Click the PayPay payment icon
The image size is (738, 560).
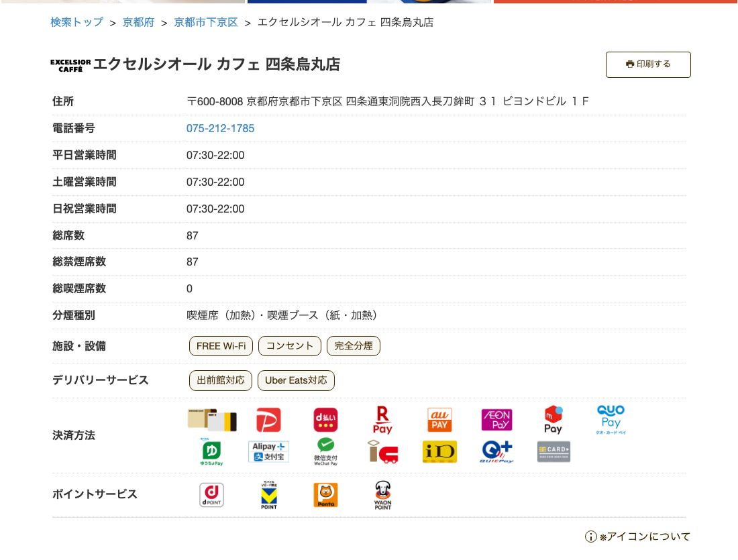tap(269, 420)
